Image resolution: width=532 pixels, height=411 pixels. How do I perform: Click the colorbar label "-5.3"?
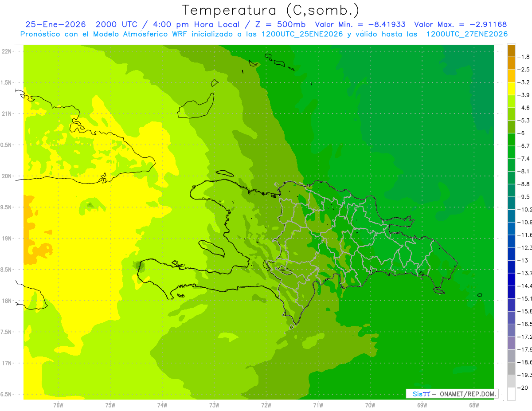524,120
